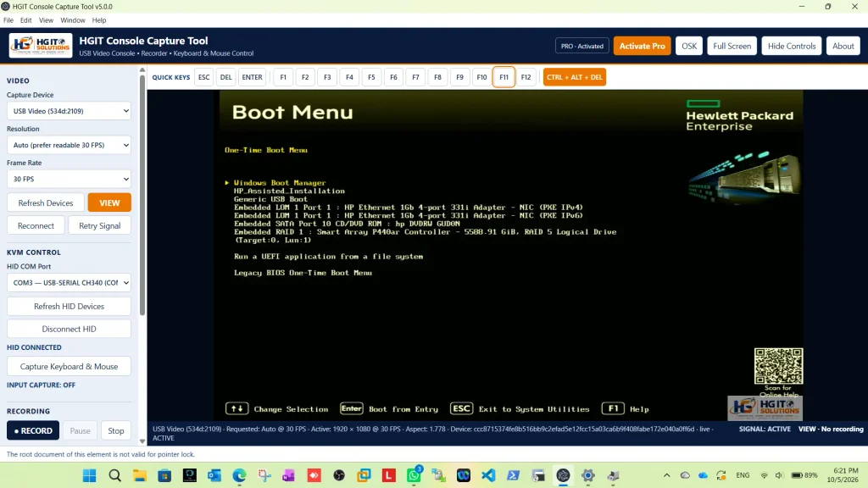Send ENTER quick key

252,77
